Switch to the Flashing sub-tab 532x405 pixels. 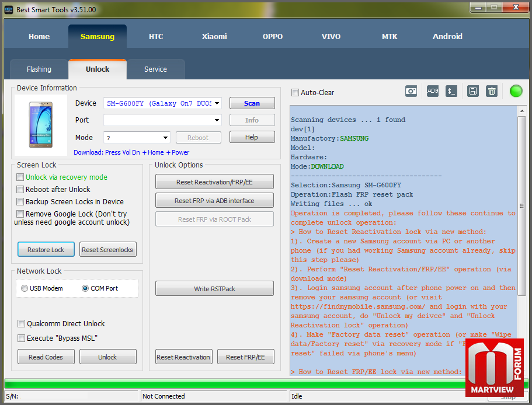[39, 69]
